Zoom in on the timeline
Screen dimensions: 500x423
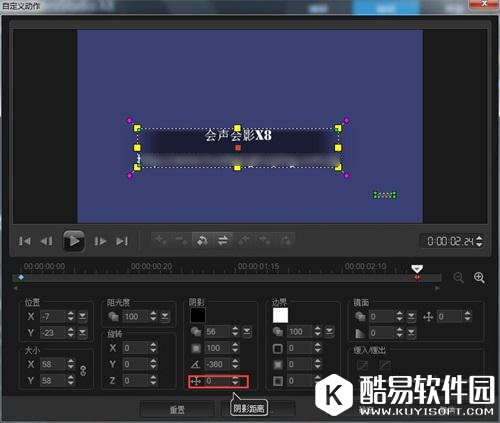point(479,277)
